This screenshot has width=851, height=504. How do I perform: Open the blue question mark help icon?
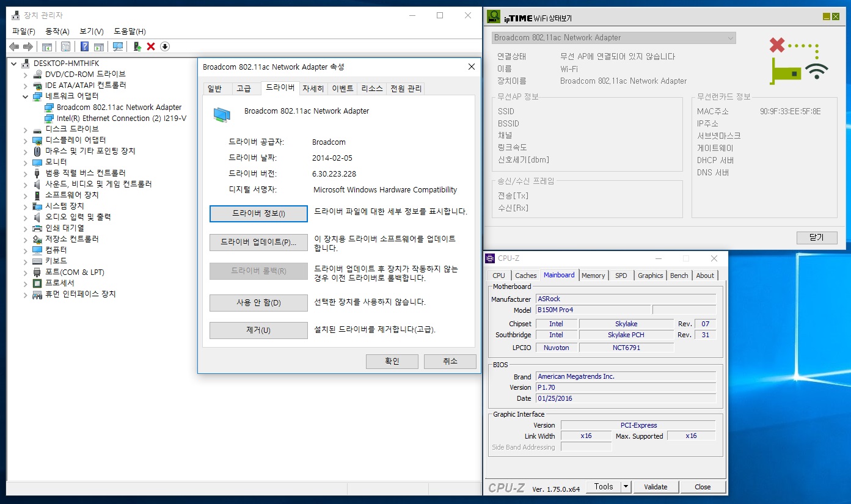pos(85,46)
